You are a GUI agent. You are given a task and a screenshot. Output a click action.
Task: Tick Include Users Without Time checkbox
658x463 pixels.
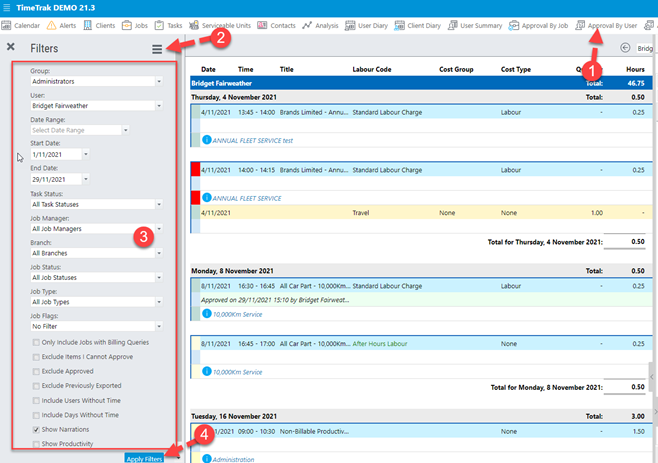pyautogui.click(x=36, y=401)
